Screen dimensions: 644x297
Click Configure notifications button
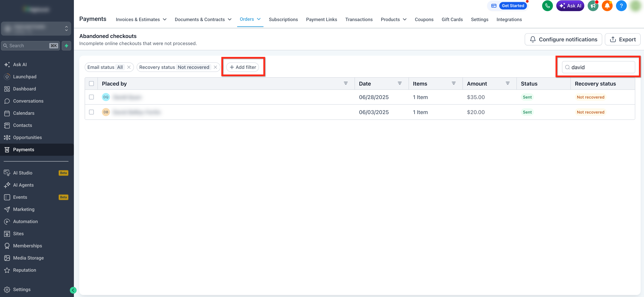[563, 39]
